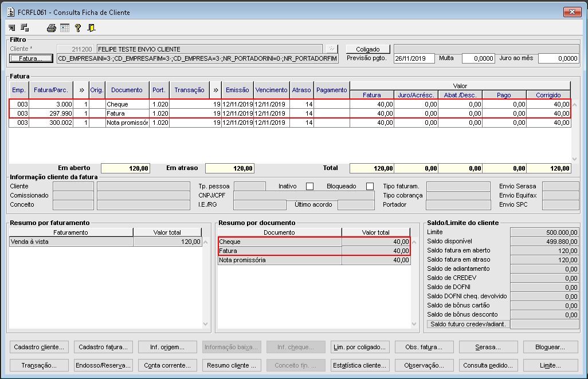The width and height of the screenshot is (588, 379).
Task: Click the invoice table vertical scrollbar
Action: [575, 132]
